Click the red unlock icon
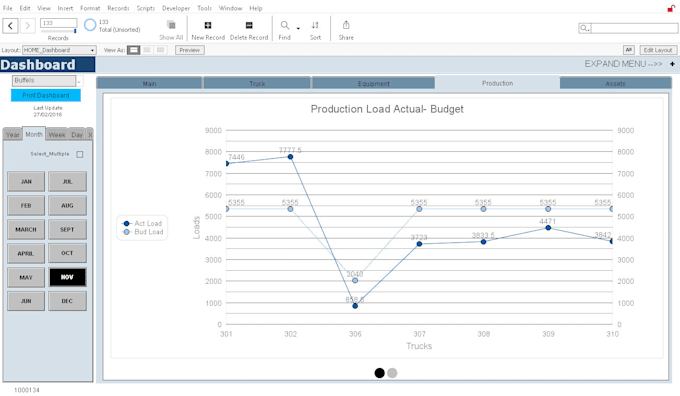680x396 pixels. [x=671, y=8]
